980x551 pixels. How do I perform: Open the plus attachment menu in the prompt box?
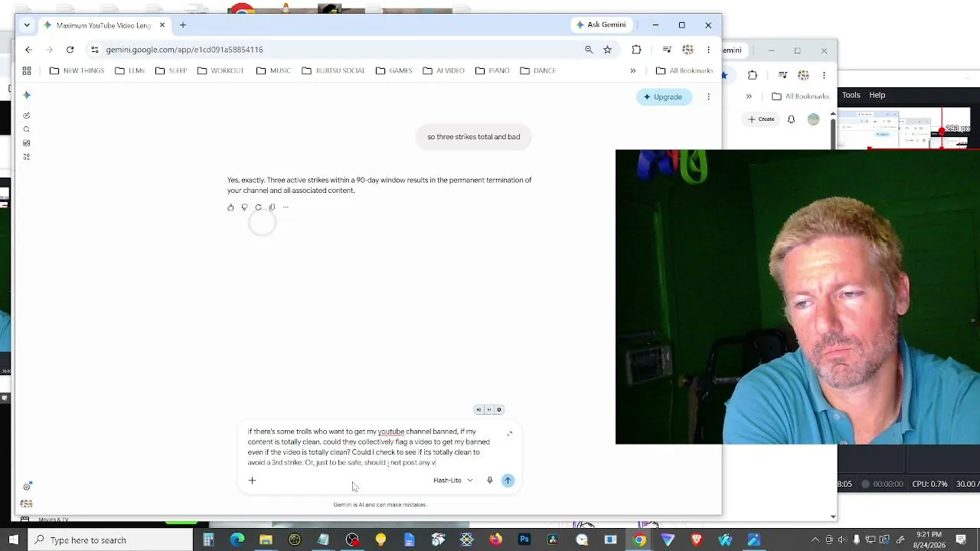pyautogui.click(x=252, y=481)
